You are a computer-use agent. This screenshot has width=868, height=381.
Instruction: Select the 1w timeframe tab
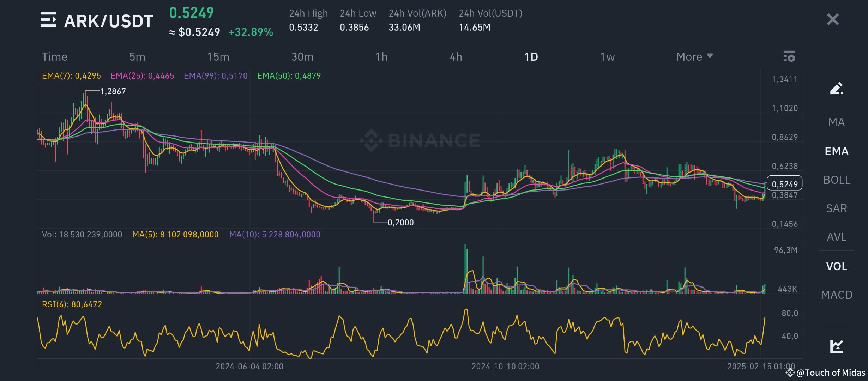(x=608, y=56)
